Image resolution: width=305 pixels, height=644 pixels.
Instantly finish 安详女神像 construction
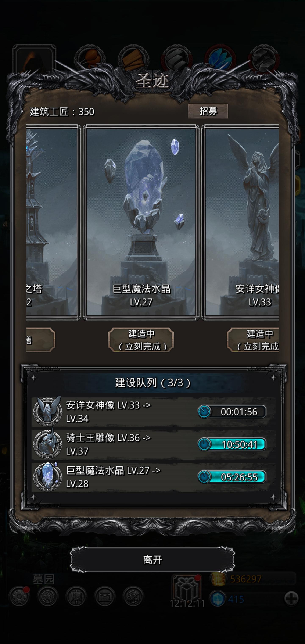253,340
